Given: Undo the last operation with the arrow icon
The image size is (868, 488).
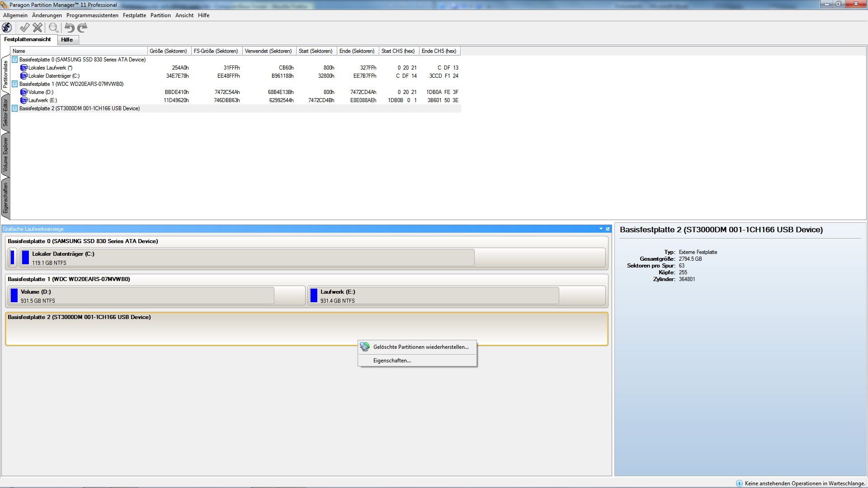Looking at the screenshot, I should pyautogui.click(x=69, y=28).
